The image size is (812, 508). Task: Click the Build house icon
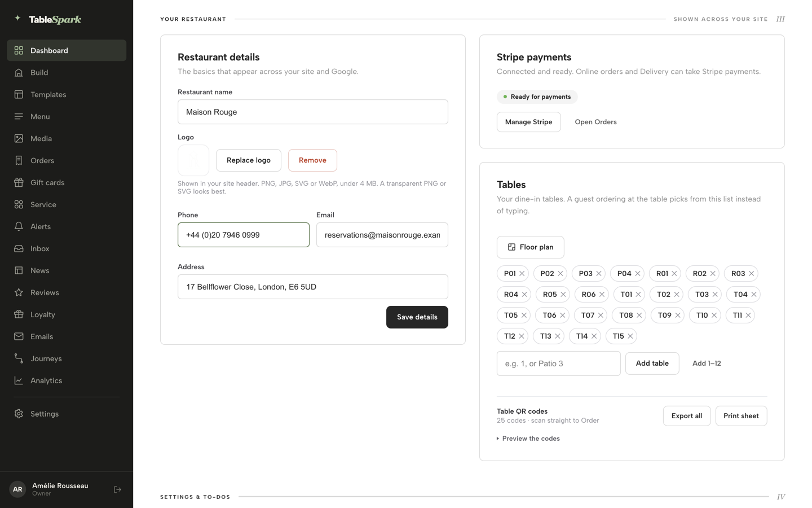[19, 72]
